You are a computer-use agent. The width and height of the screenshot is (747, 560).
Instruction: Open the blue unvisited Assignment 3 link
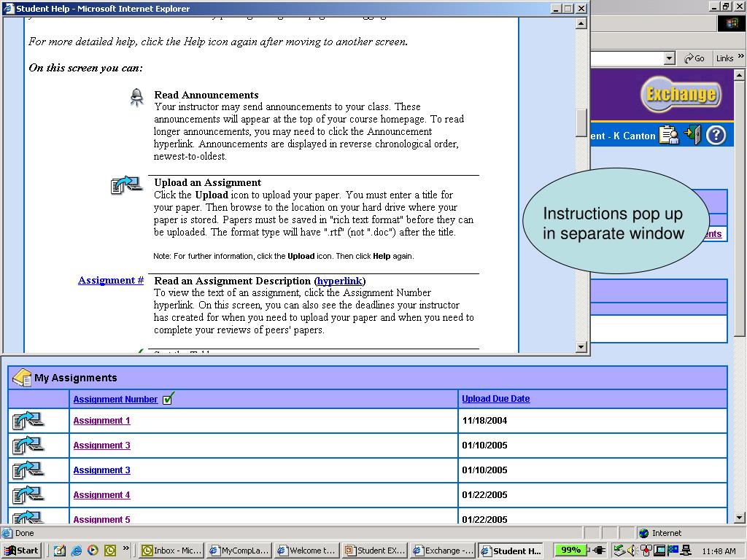click(x=101, y=470)
